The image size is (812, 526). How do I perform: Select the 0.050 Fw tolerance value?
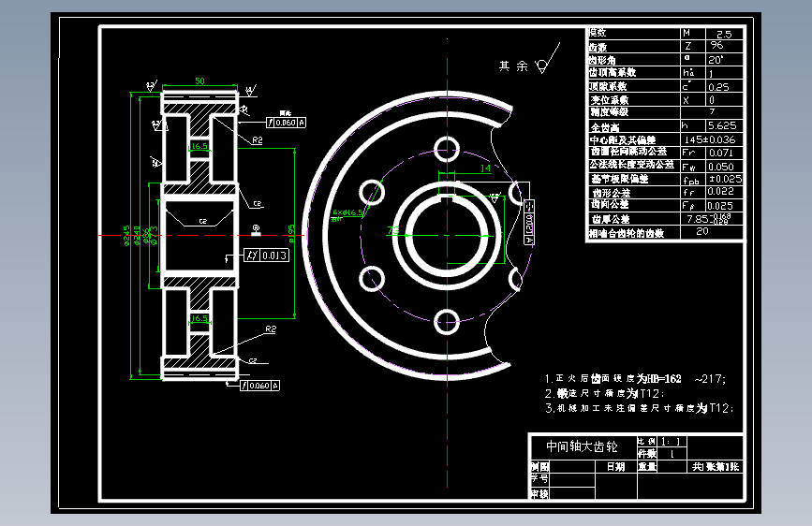coord(721,167)
